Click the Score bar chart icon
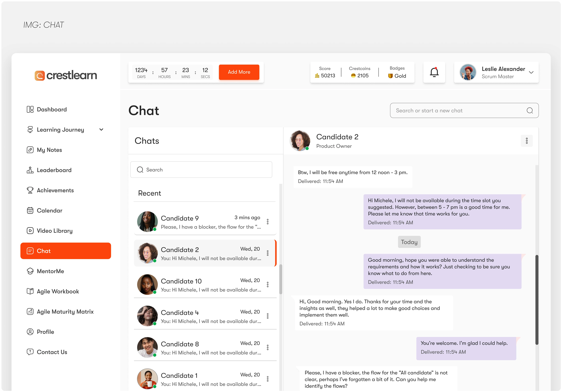 click(x=317, y=76)
